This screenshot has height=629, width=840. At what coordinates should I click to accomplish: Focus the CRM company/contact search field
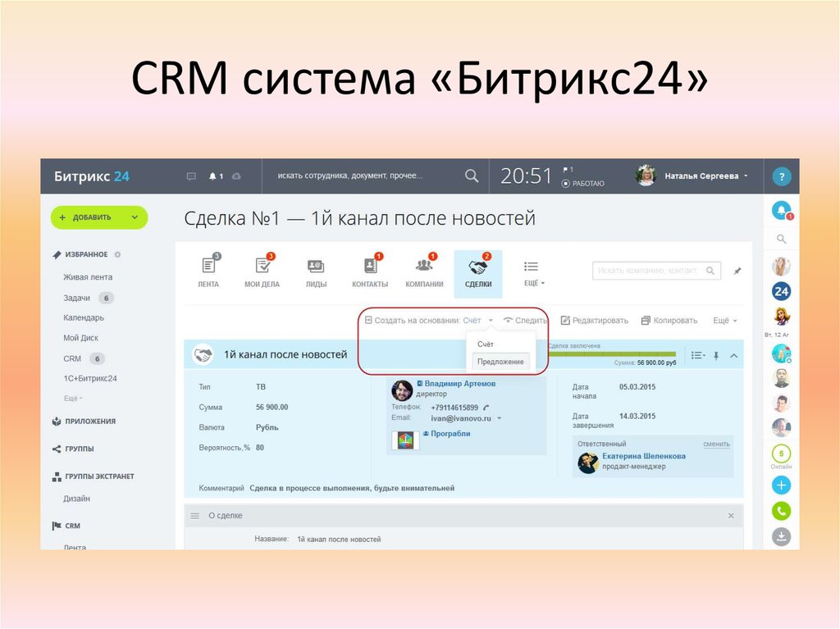(x=656, y=271)
